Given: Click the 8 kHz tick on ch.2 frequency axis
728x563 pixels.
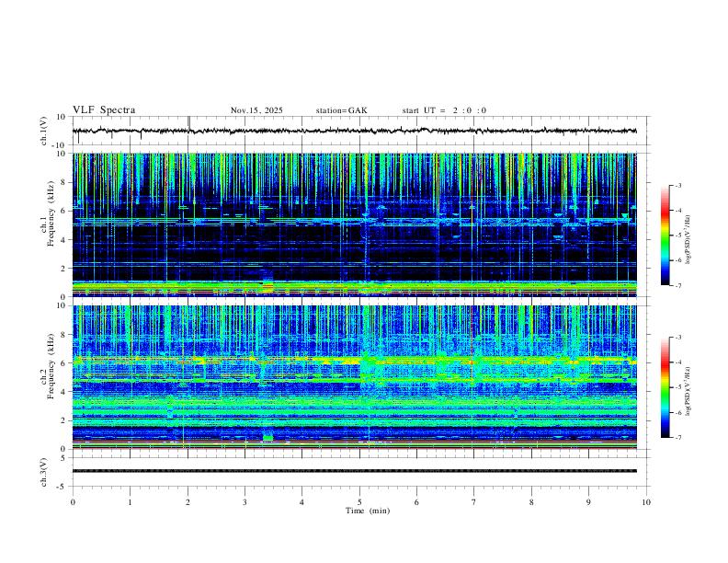Looking at the screenshot, I should [x=64, y=335].
